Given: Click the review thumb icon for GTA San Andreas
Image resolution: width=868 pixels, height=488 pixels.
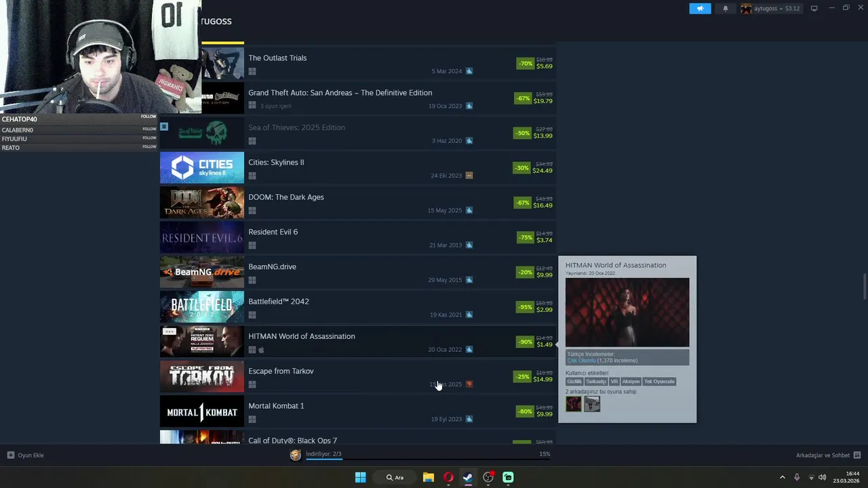Looking at the screenshot, I should pyautogui.click(x=469, y=106).
